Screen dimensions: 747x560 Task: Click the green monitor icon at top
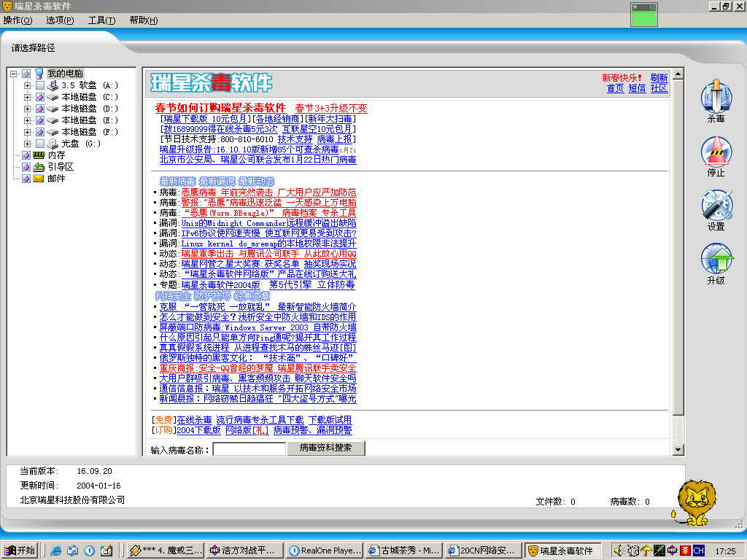[644, 15]
